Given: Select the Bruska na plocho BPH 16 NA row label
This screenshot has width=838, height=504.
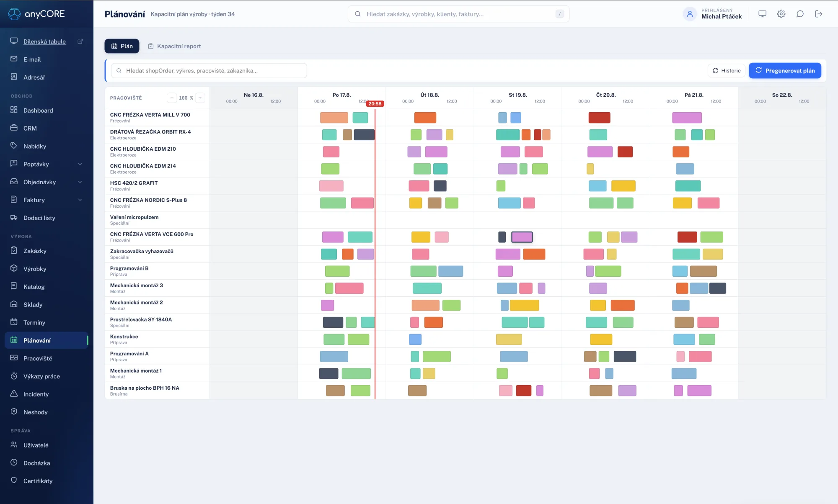Looking at the screenshot, I should point(157,391).
